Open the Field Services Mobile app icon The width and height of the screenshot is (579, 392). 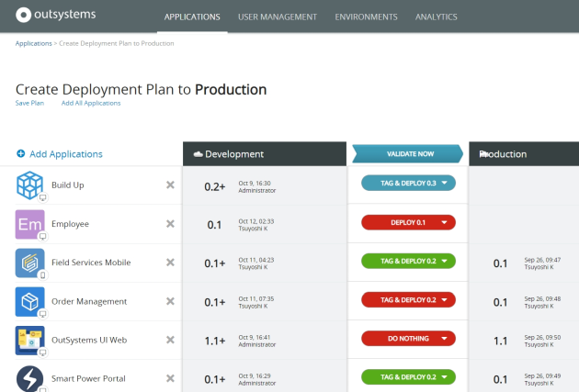(30, 263)
